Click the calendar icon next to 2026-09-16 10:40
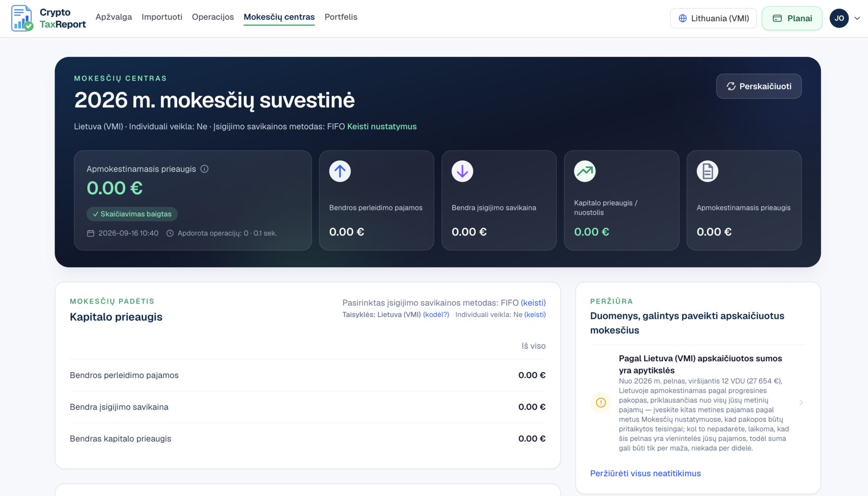The width and height of the screenshot is (868, 496). click(x=91, y=233)
